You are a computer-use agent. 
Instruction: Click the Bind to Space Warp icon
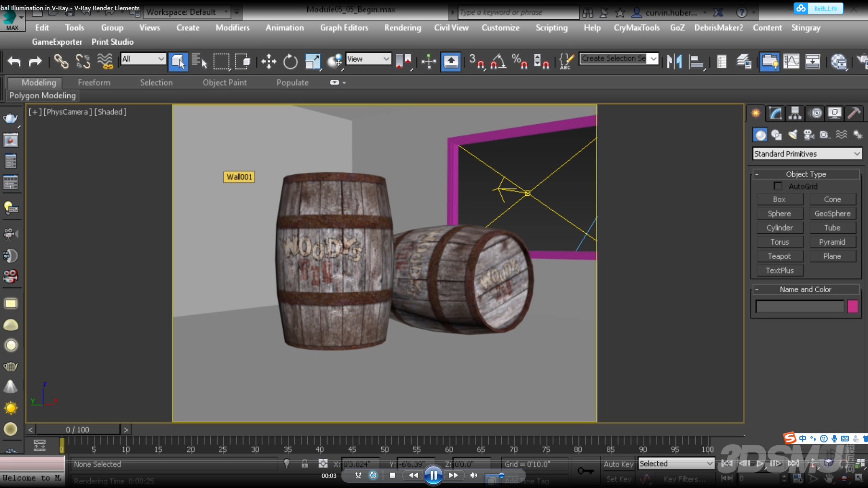pos(105,61)
